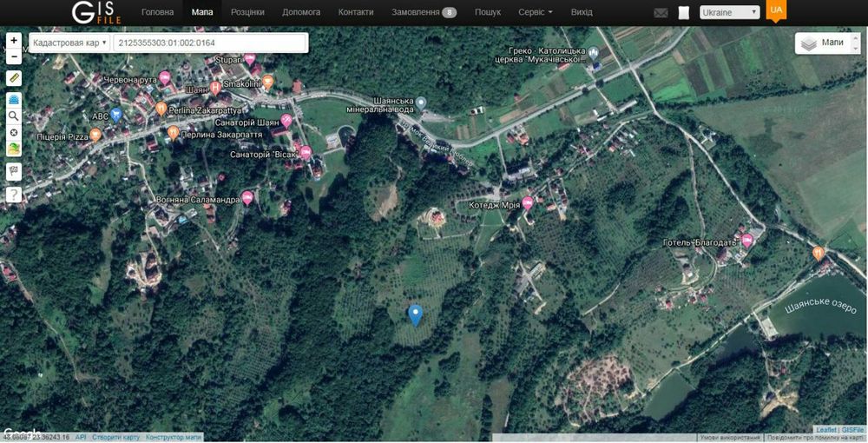Click the Котедж Мрія hotel pin
The width and height of the screenshot is (868, 443).
pyautogui.click(x=528, y=203)
